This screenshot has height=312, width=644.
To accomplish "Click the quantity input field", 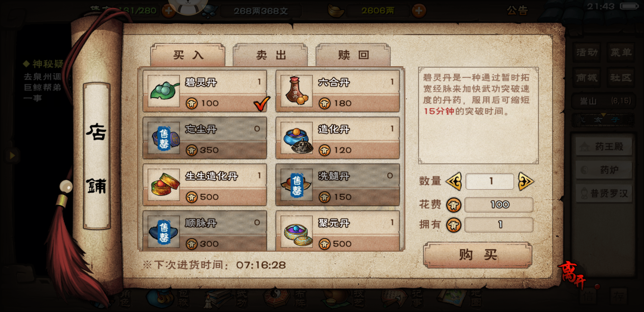I will coord(490,181).
